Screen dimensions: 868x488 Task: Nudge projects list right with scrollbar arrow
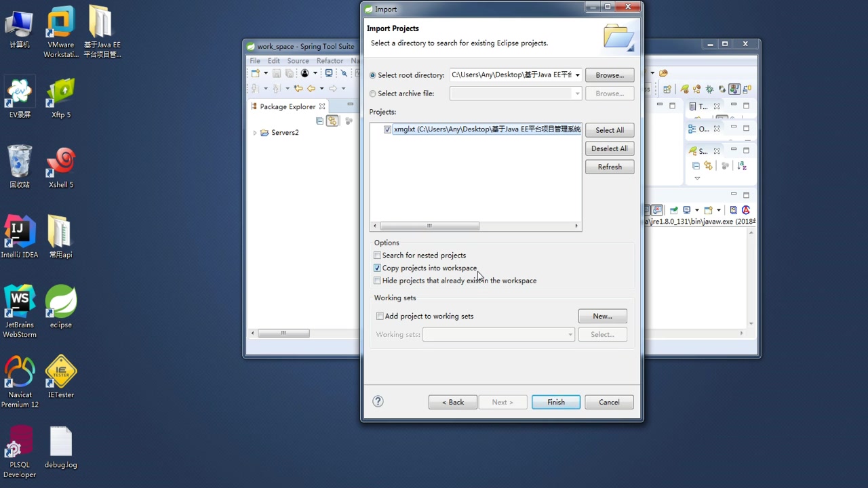pyautogui.click(x=576, y=226)
